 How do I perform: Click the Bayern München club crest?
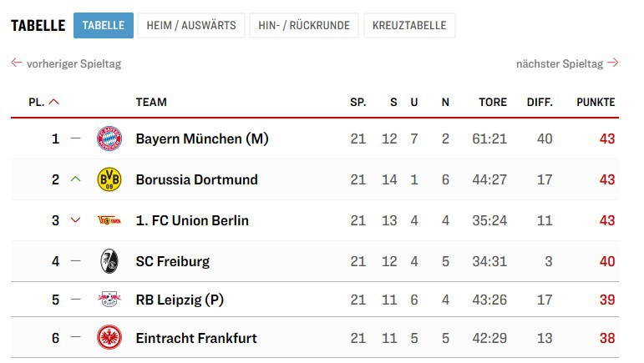[109, 139]
